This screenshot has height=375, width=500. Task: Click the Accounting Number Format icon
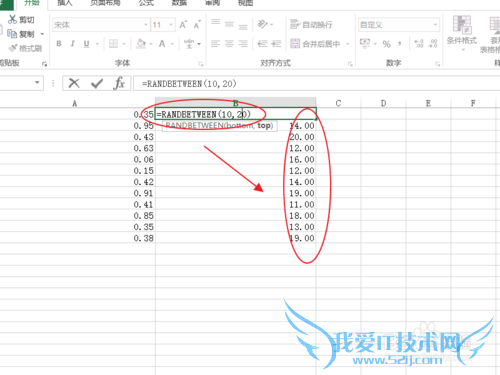365,43
